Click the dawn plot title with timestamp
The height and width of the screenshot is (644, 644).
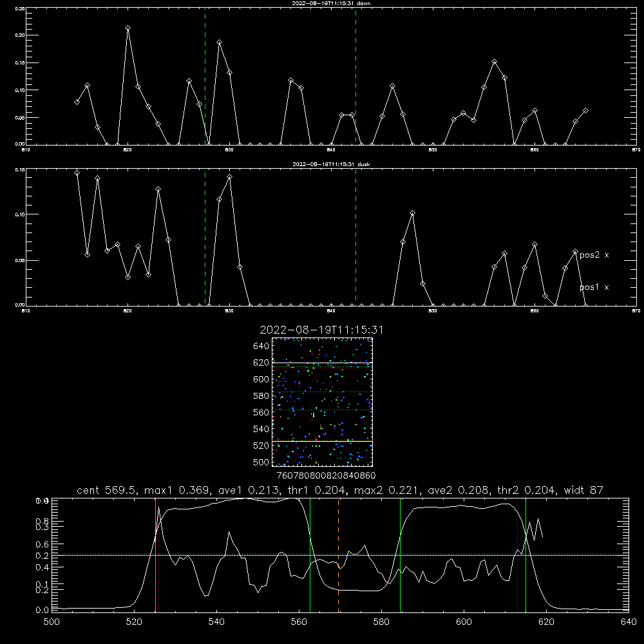point(331,3)
